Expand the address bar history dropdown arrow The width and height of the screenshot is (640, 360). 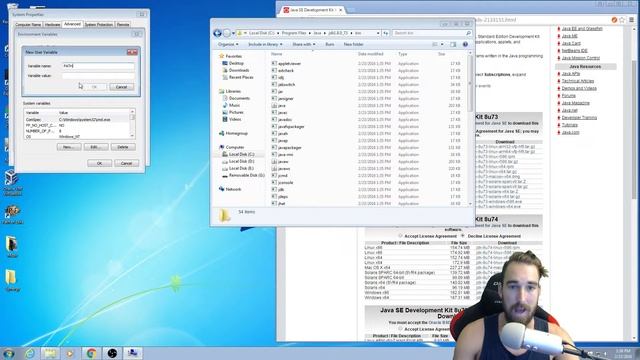pos(378,33)
